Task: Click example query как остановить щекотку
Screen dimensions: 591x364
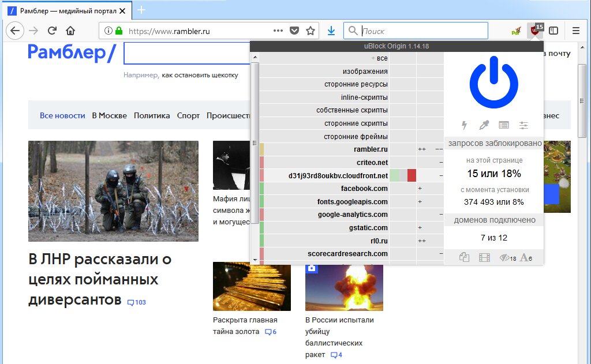Action: point(200,75)
